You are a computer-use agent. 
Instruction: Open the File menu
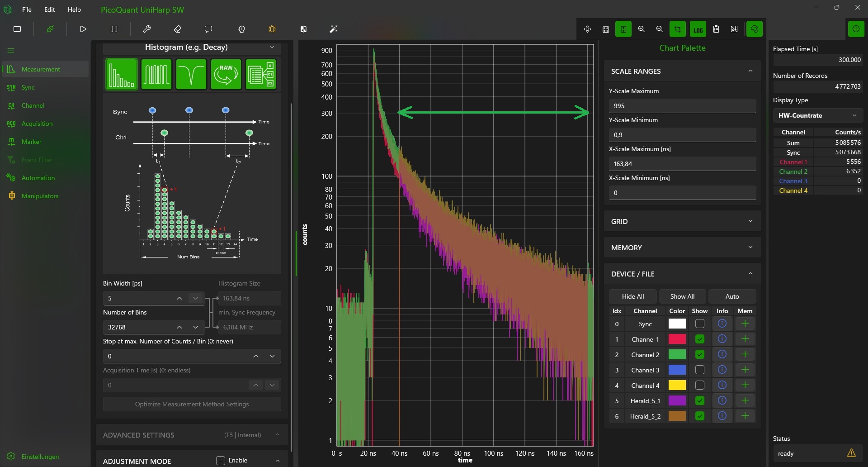(x=27, y=10)
